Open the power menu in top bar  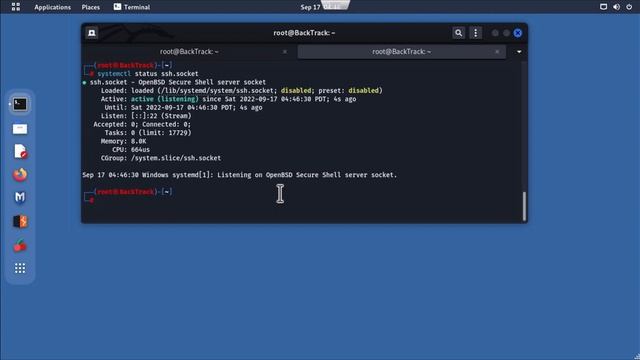pyautogui.click(x=629, y=7)
